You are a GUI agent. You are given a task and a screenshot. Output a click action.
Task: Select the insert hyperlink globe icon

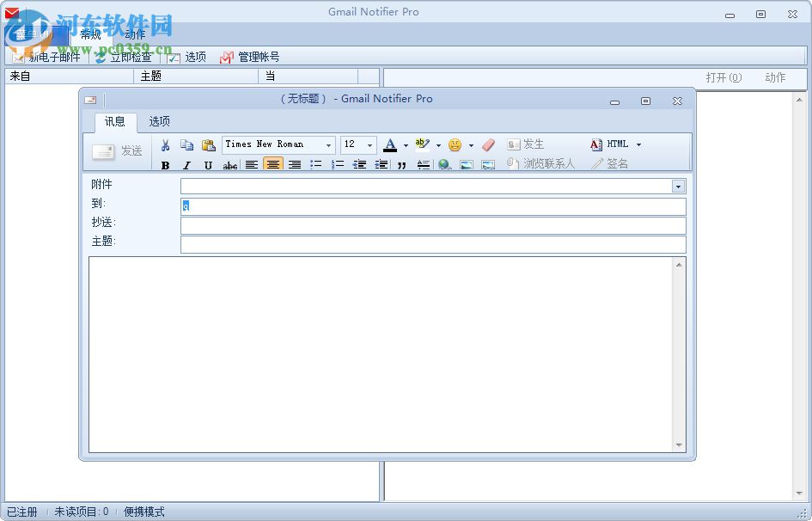(x=443, y=164)
